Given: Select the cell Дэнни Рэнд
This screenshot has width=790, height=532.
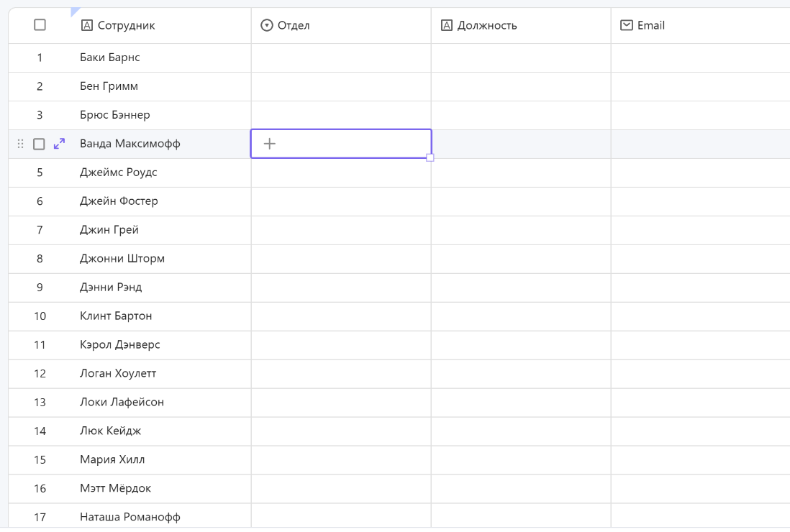Looking at the screenshot, I should pos(161,288).
